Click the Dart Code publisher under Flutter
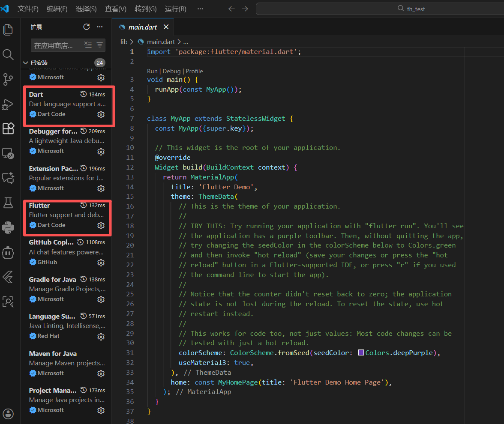The width and height of the screenshot is (504, 424). 51,225
